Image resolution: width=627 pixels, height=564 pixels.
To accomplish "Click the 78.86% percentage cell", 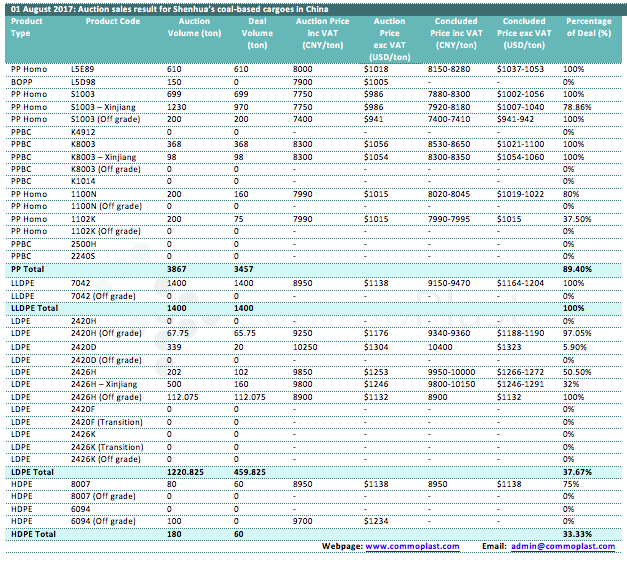I will tap(577, 106).
